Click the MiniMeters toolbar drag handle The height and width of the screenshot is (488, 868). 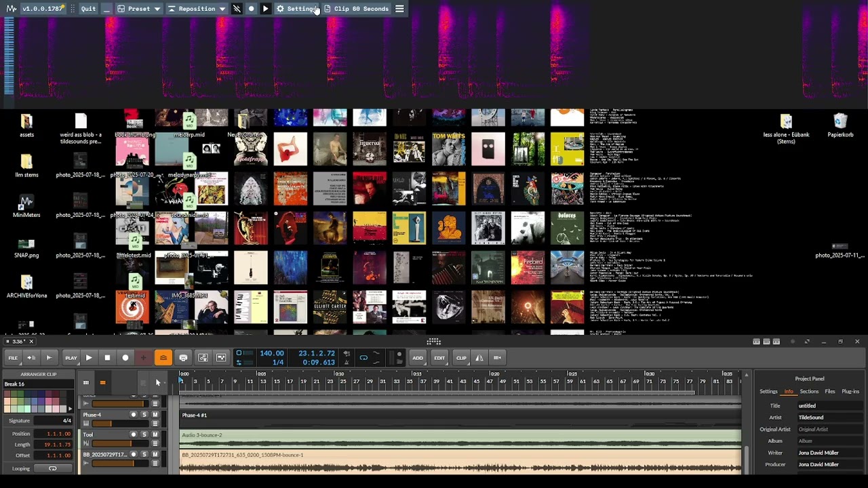tap(73, 9)
